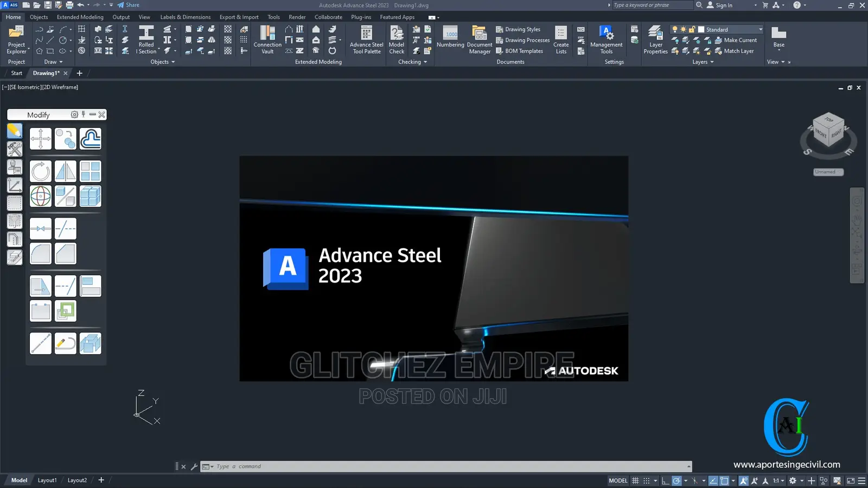Select the Array tool in Modify panel
This screenshot has width=868, height=488.
91,171
